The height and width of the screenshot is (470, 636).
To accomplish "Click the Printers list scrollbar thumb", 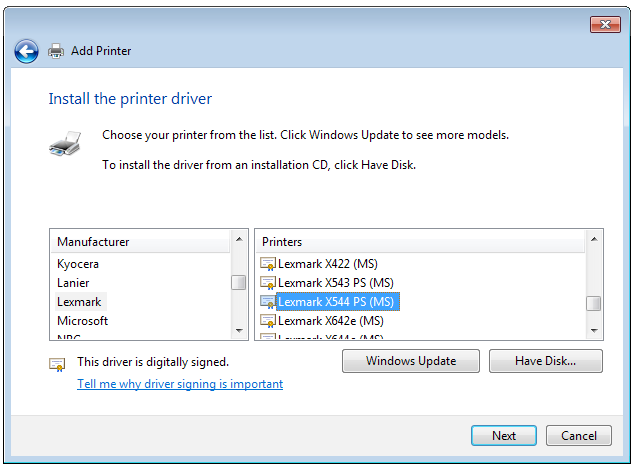I will [x=594, y=303].
